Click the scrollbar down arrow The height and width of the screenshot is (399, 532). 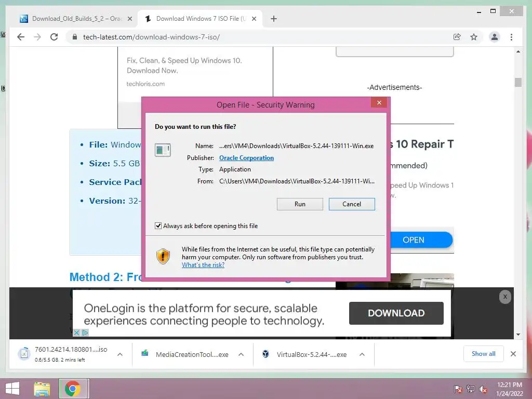coord(518,335)
